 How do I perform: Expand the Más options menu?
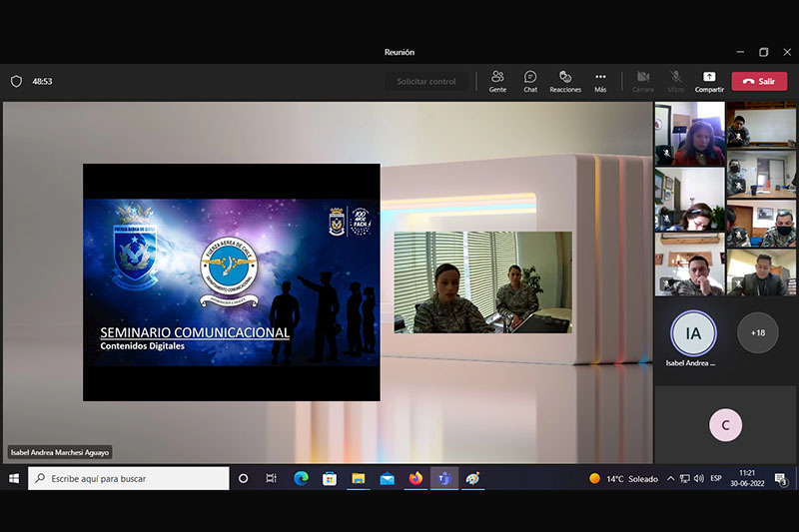[600, 82]
